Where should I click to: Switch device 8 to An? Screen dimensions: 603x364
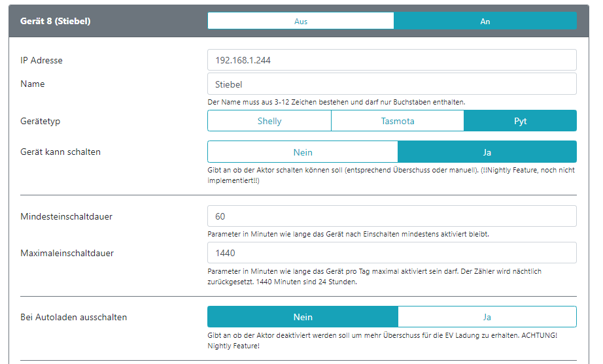coord(485,21)
